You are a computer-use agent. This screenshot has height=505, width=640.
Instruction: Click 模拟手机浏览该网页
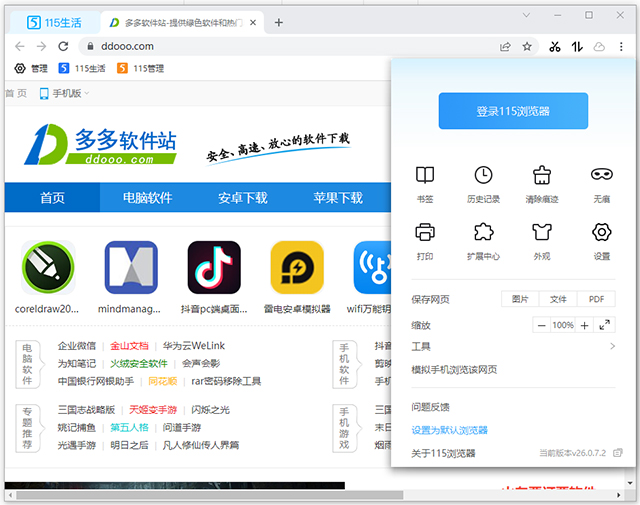[454, 369]
